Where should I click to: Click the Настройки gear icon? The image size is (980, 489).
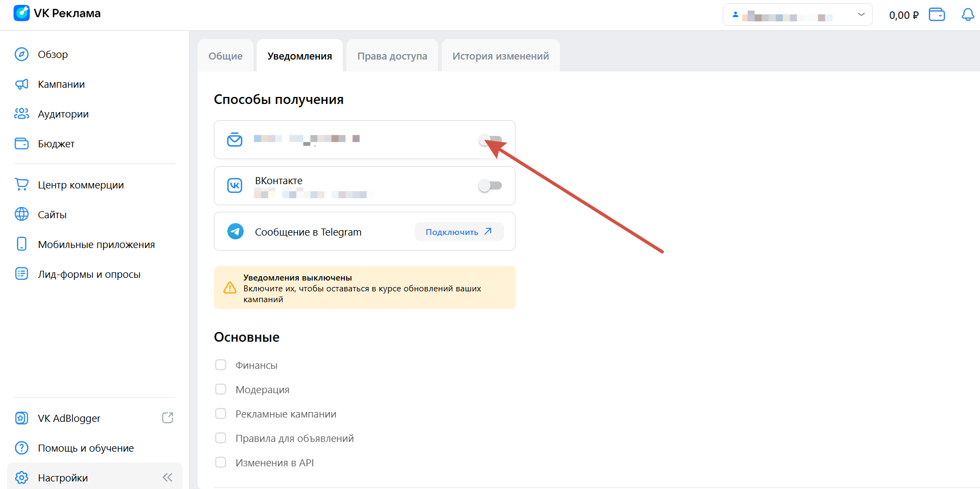point(22,478)
